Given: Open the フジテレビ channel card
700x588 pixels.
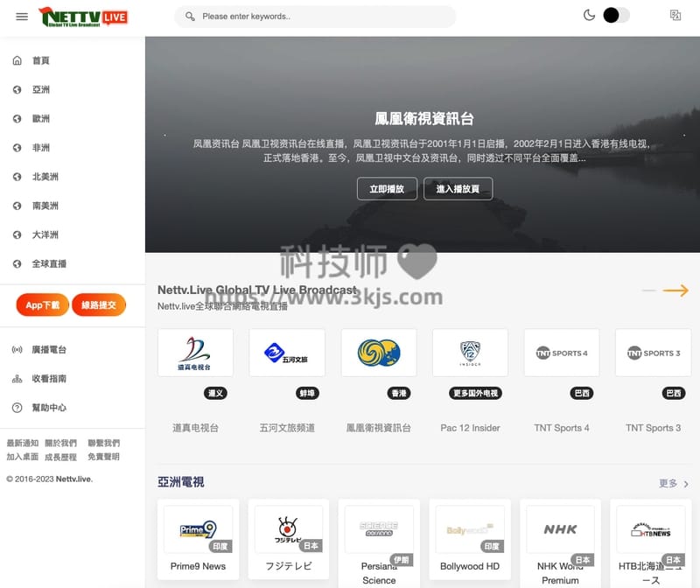Looking at the screenshot, I should pyautogui.click(x=289, y=539).
